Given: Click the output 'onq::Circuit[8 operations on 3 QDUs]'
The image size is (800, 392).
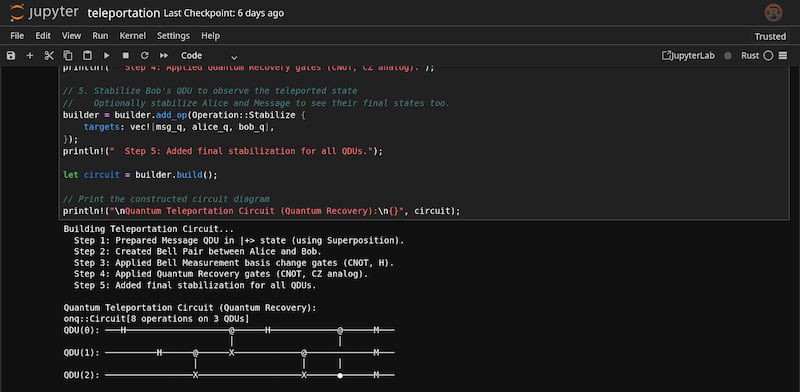Looking at the screenshot, I should [156, 319].
